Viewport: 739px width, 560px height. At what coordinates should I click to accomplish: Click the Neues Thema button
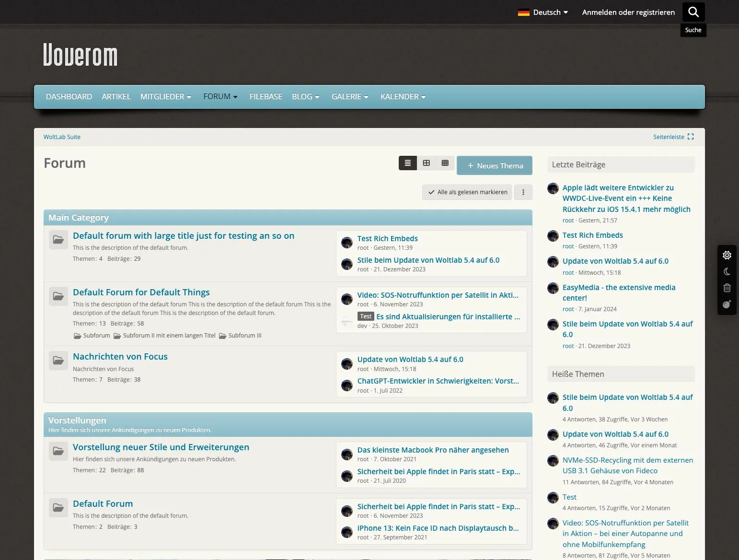point(494,165)
